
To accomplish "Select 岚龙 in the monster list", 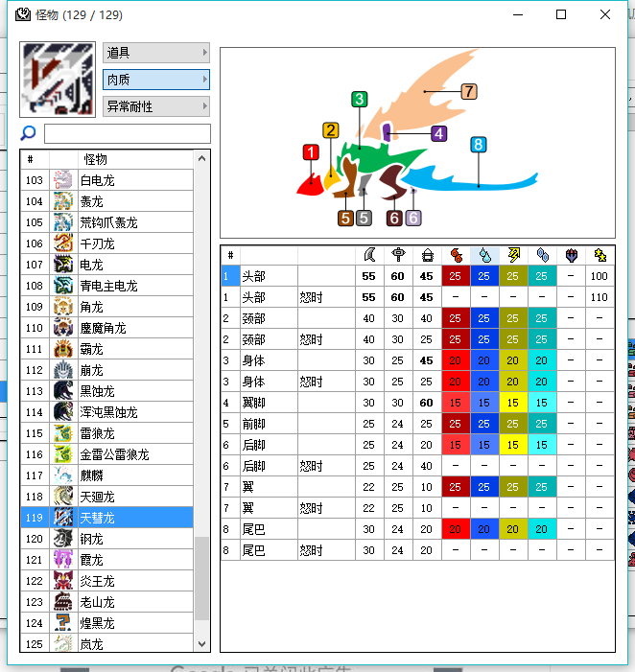I will tap(106, 643).
